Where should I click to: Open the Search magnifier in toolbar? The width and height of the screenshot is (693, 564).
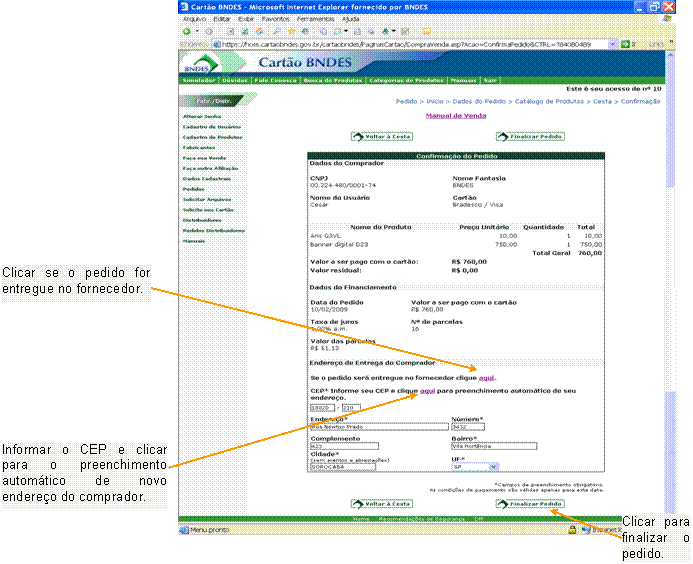point(277,31)
